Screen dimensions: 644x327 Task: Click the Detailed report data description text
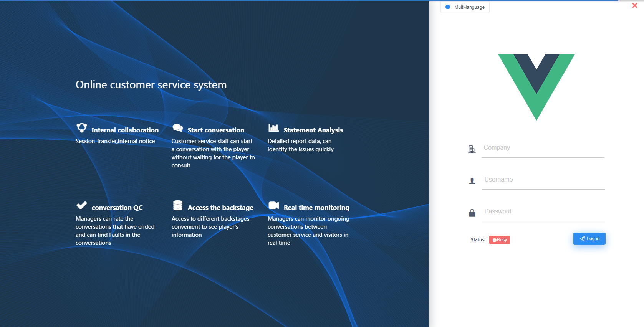[301, 145]
